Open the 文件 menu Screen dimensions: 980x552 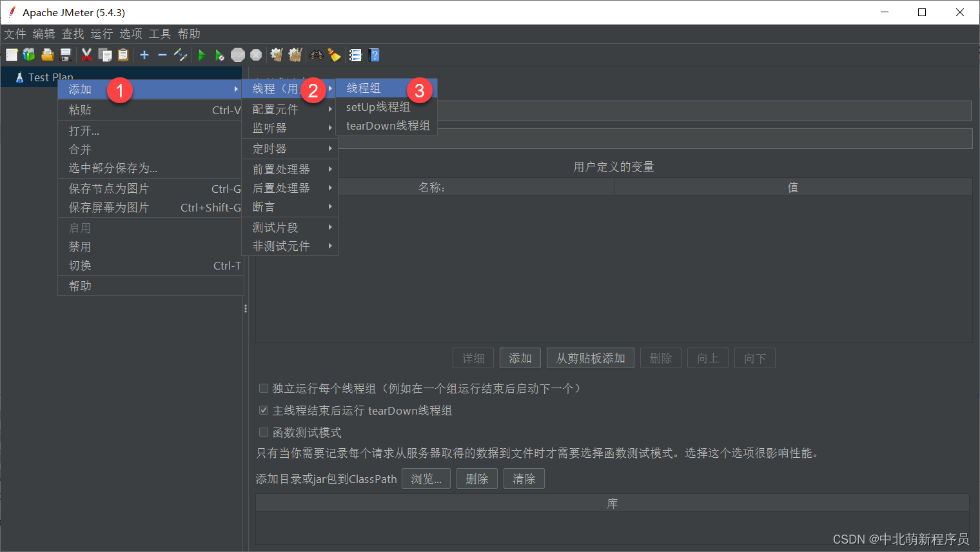[x=15, y=34]
